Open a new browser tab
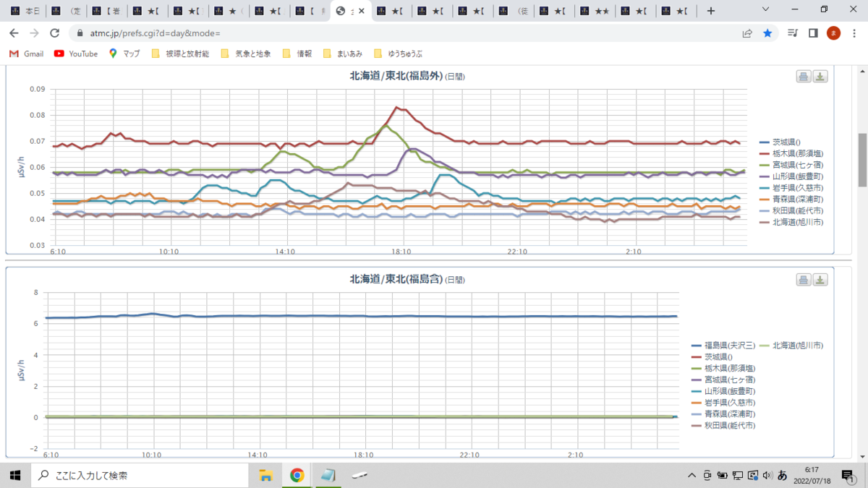Screen dimensions: 868x488 (x=712, y=11)
